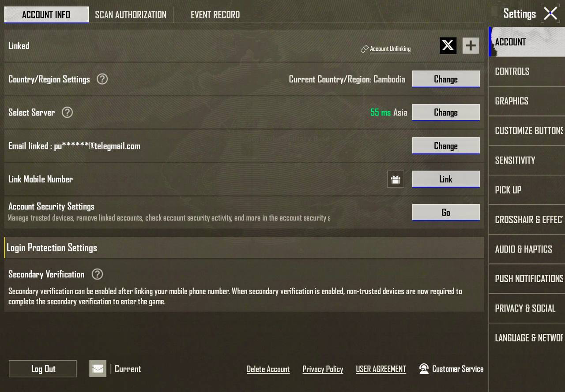The width and height of the screenshot is (565, 392).
Task: Change the selected server
Action: 446,112
